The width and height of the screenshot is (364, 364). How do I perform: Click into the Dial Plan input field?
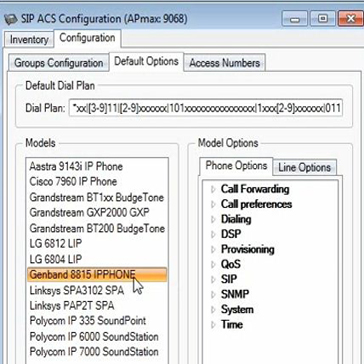(x=206, y=108)
